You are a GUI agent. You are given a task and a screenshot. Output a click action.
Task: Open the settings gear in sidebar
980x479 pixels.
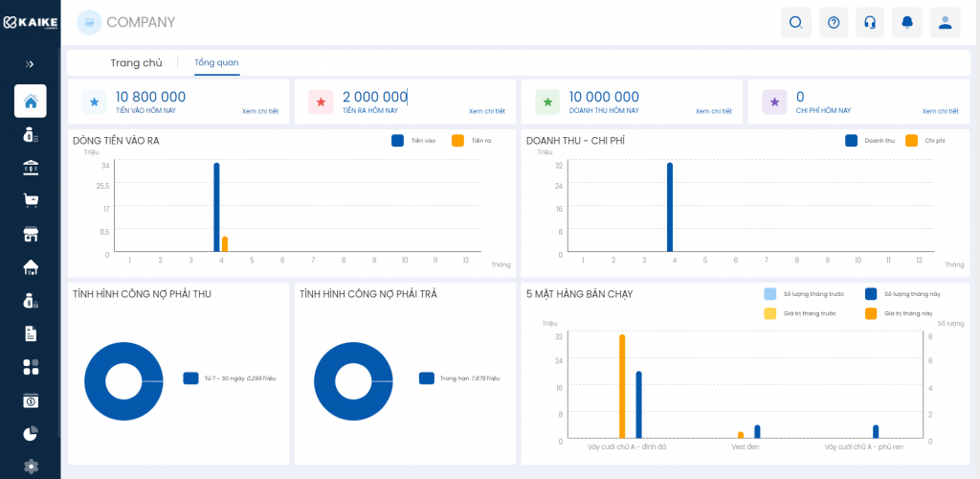pos(30,466)
